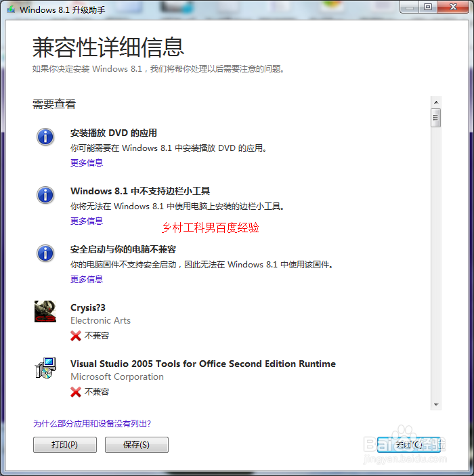Select the Microsoft Corporation publisher text
This screenshot has height=476, width=474.
117,376
